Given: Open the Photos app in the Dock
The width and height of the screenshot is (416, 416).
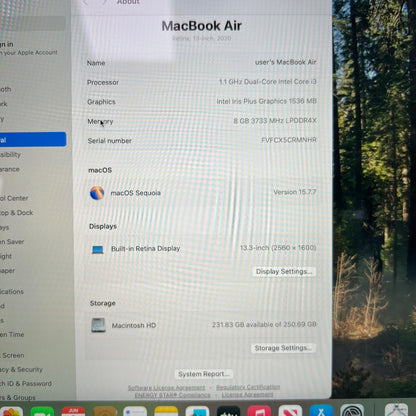Looking at the screenshot, I should coord(11,412).
